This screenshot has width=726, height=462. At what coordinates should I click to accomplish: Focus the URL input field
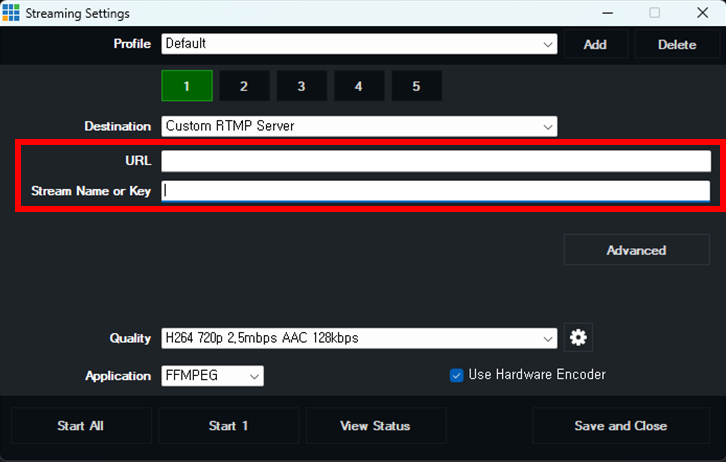pyautogui.click(x=435, y=161)
